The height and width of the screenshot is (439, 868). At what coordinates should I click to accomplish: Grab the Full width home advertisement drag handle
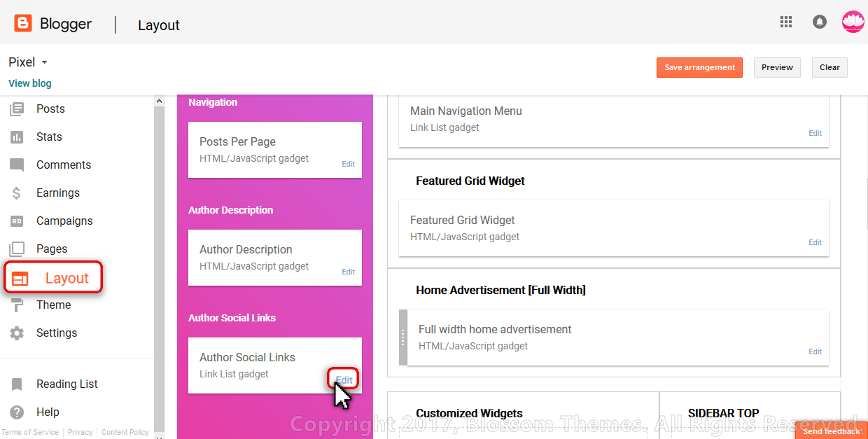coord(402,337)
